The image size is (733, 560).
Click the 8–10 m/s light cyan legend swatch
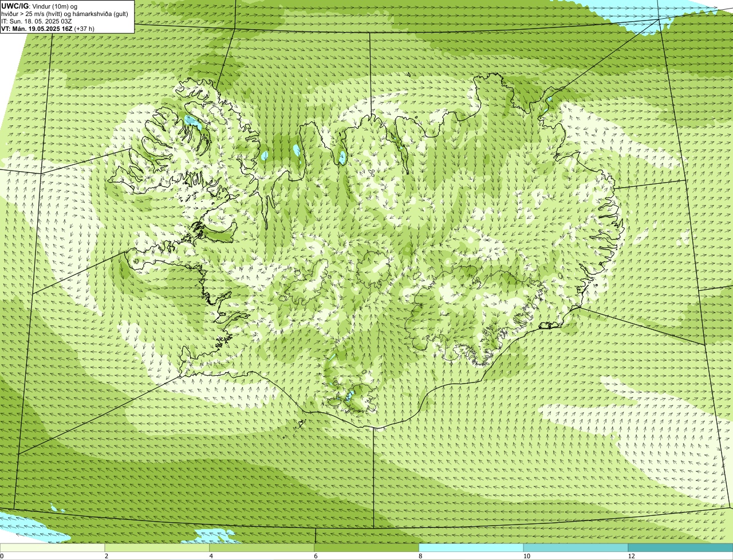coord(471,548)
